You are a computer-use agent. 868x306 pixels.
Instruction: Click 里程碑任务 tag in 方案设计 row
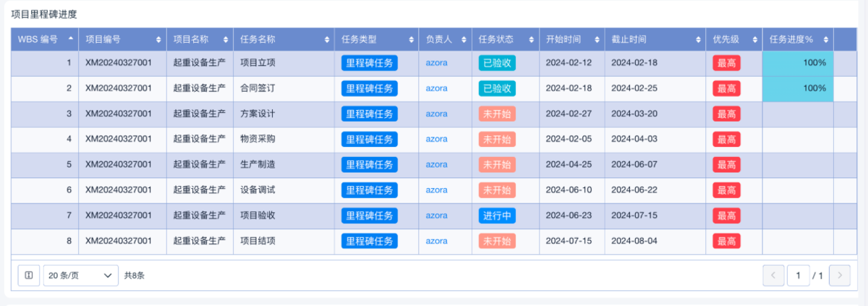tap(370, 114)
